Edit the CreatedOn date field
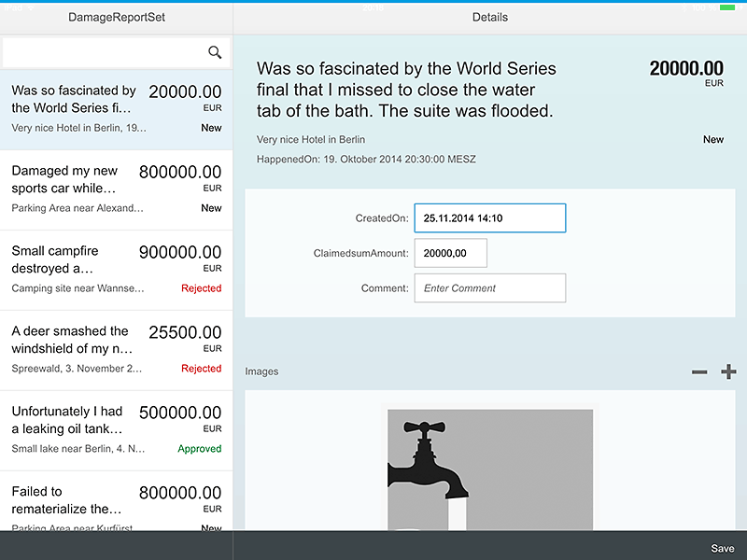Viewport: 747px width, 560px height. point(489,218)
